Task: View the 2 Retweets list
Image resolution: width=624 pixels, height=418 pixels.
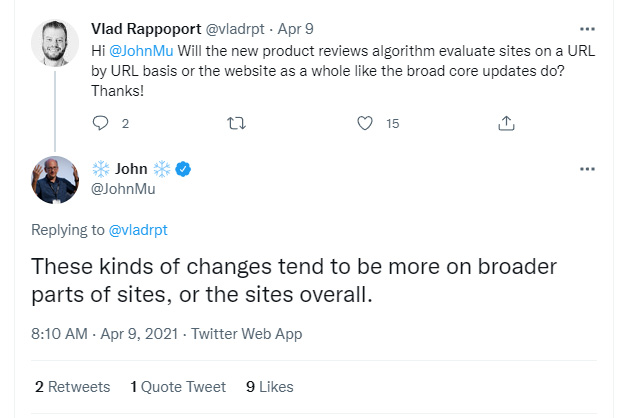Action: [x=70, y=386]
